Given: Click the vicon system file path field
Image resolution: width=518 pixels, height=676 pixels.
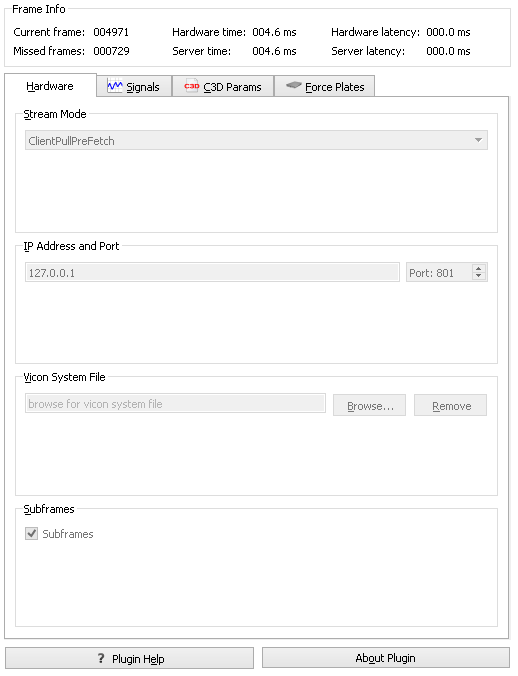Looking at the screenshot, I should [x=175, y=404].
